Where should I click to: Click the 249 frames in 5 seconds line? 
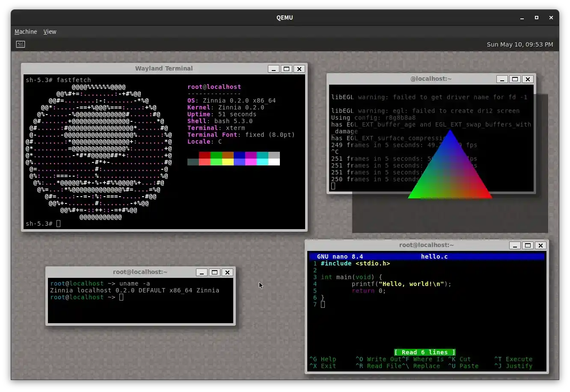point(404,145)
